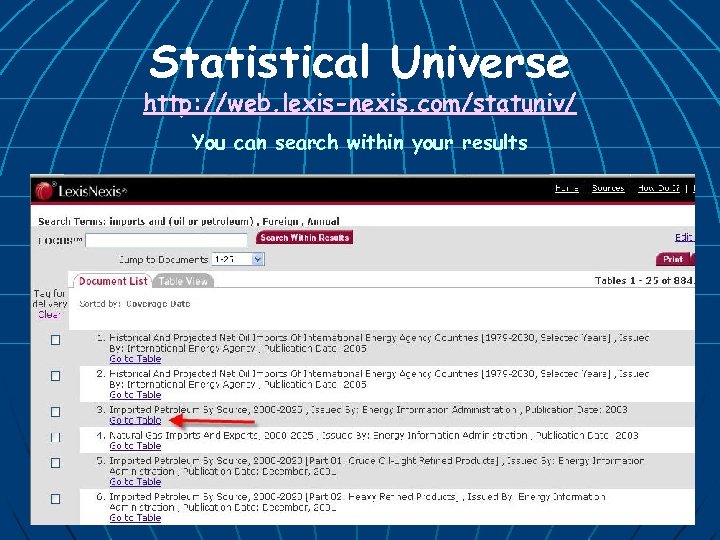The height and width of the screenshot is (540, 720).
Task: Open Go to Table for result 3 Imported Petroleum
Action: coord(135,420)
